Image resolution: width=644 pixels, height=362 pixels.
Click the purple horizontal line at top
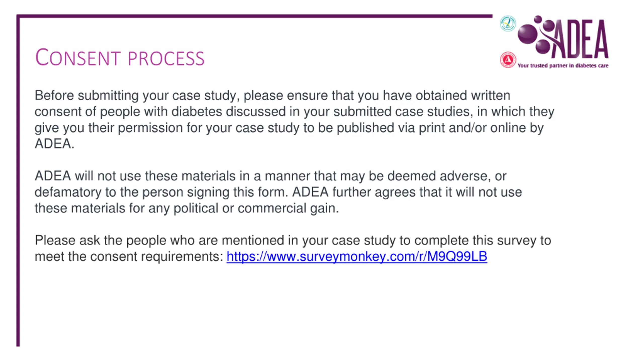pyautogui.click(x=254, y=16)
